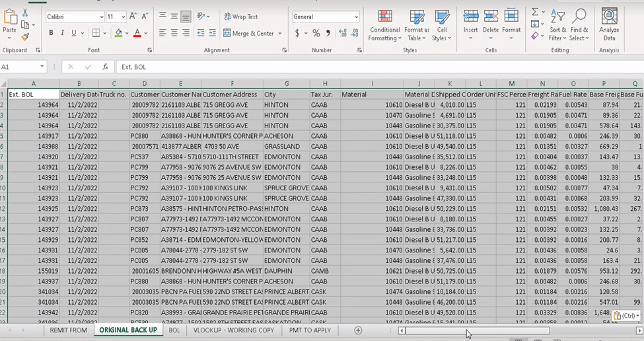Select column G header
Image resolution: width=644 pixels, height=341 pixels.
point(287,83)
